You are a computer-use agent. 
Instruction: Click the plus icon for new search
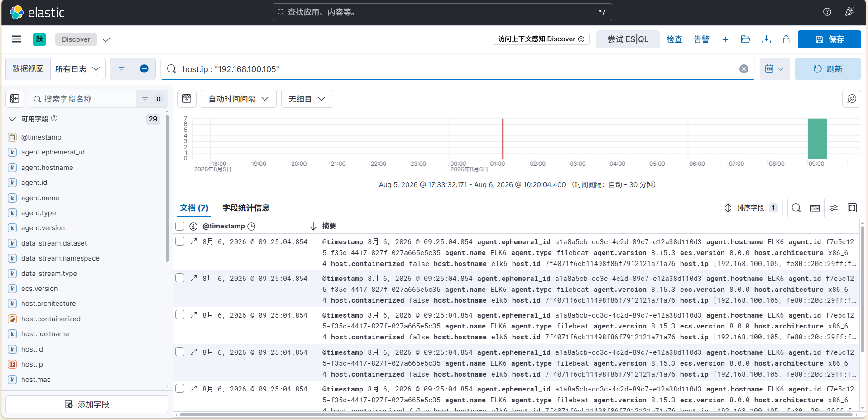725,39
